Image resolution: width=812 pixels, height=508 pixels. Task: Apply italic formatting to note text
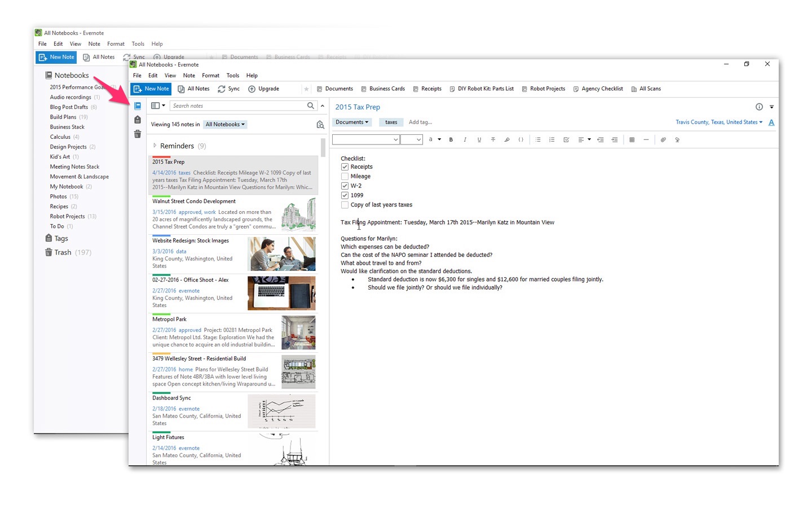pyautogui.click(x=465, y=140)
